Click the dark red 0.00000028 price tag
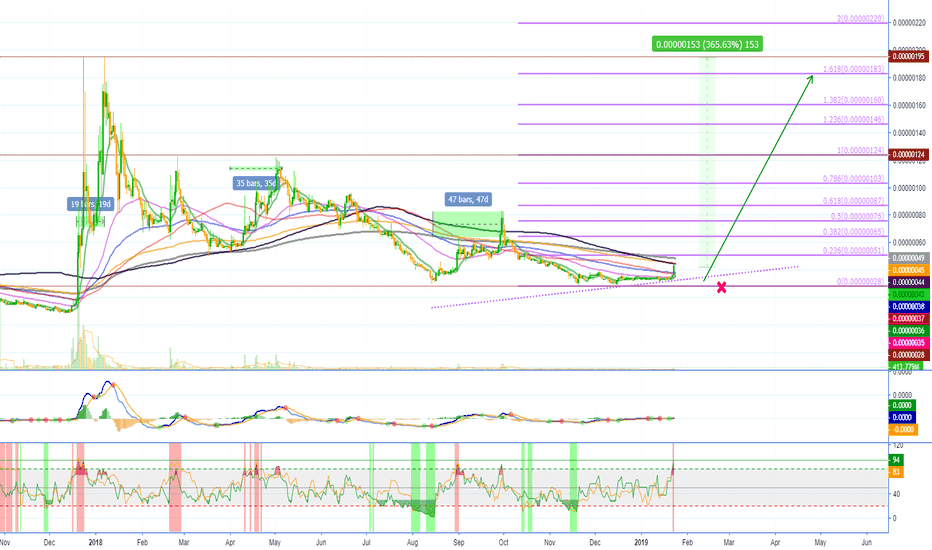 908,355
